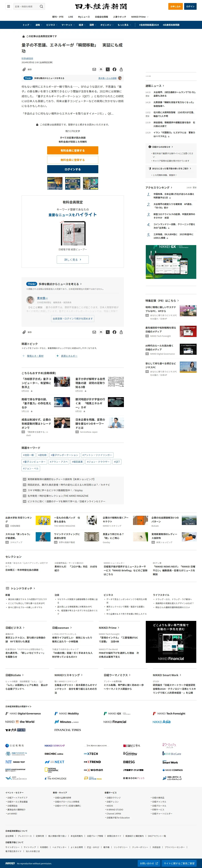Viewport: 202px width, 868px height.
Task: Click the 詳しく見る button
Action: 73,259
